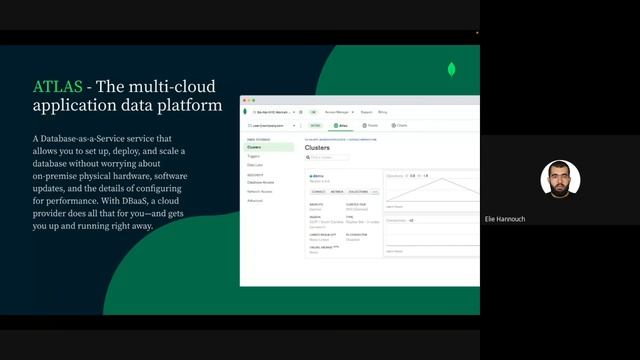The image size is (640, 360).
Task: Click the METRICS button on demo cluster
Action: pos(337,191)
